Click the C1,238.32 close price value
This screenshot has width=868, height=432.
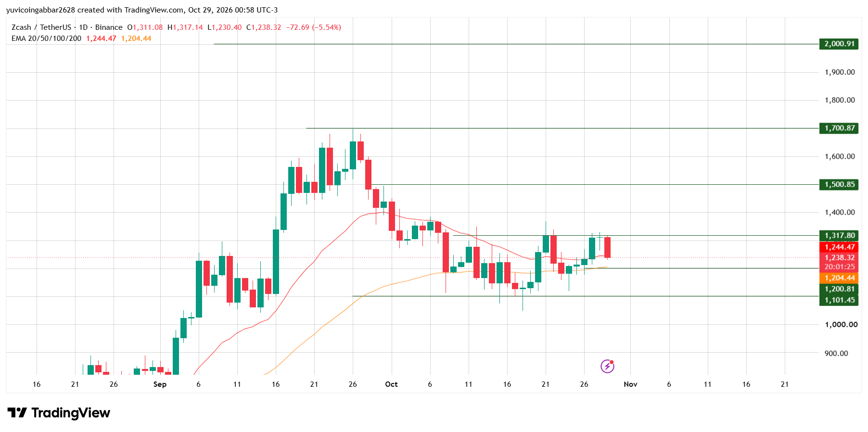pos(264,27)
